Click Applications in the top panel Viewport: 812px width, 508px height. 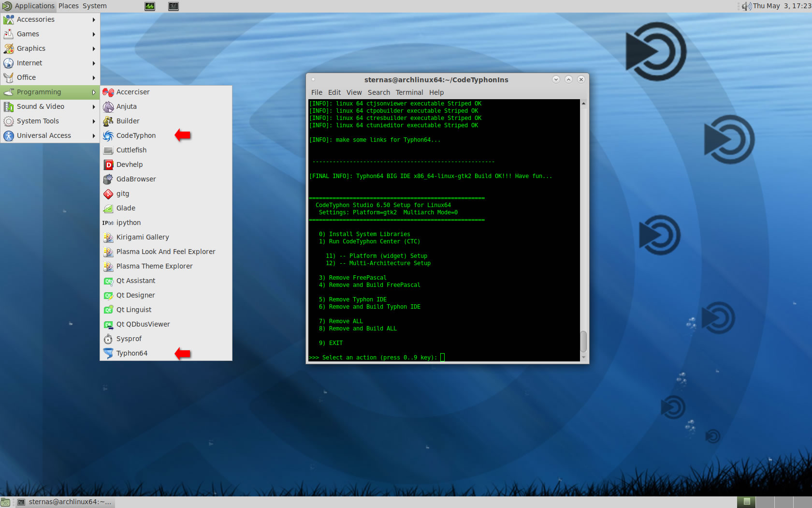pyautogui.click(x=29, y=6)
